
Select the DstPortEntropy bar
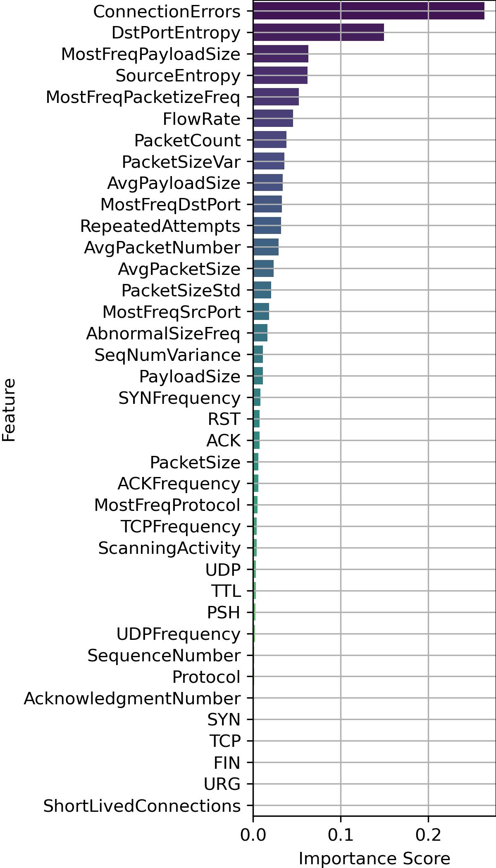click(318, 33)
